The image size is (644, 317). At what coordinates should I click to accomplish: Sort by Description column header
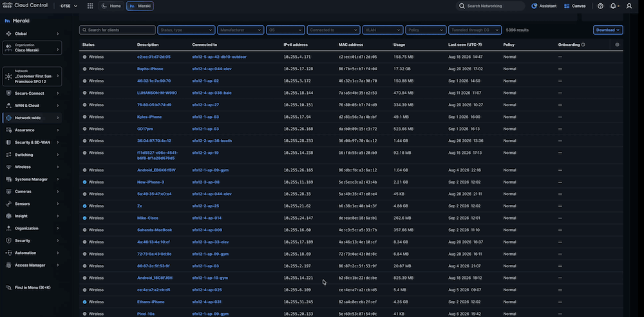(148, 45)
